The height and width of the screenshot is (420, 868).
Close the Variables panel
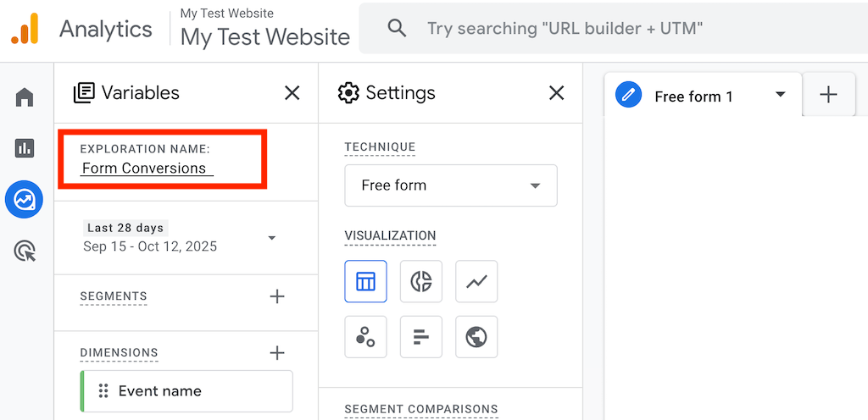coord(292,93)
